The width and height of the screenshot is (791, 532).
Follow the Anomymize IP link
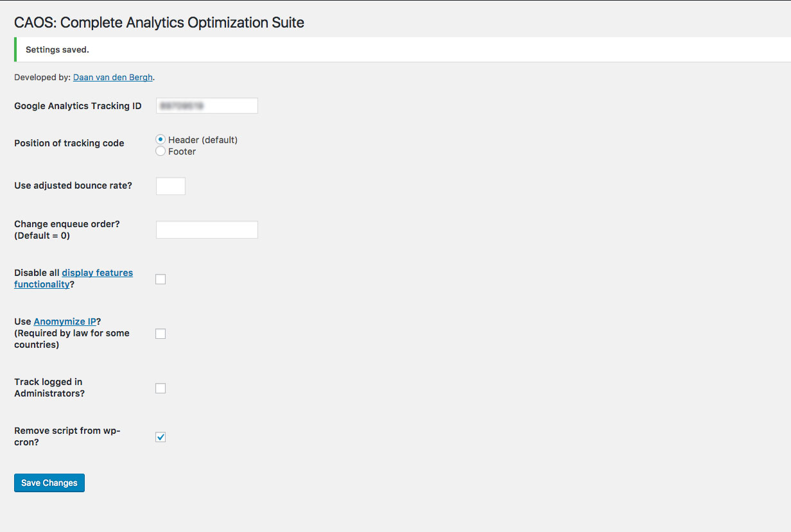tap(65, 322)
